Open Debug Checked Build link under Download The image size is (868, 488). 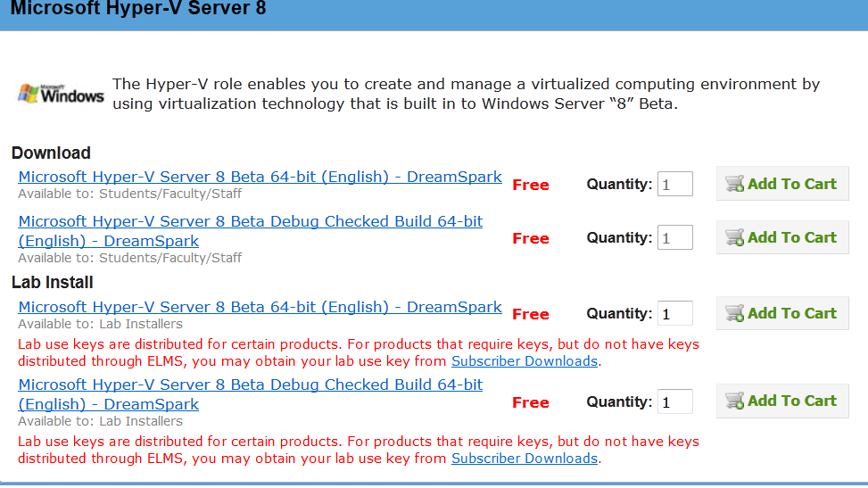(x=250, y=231)
